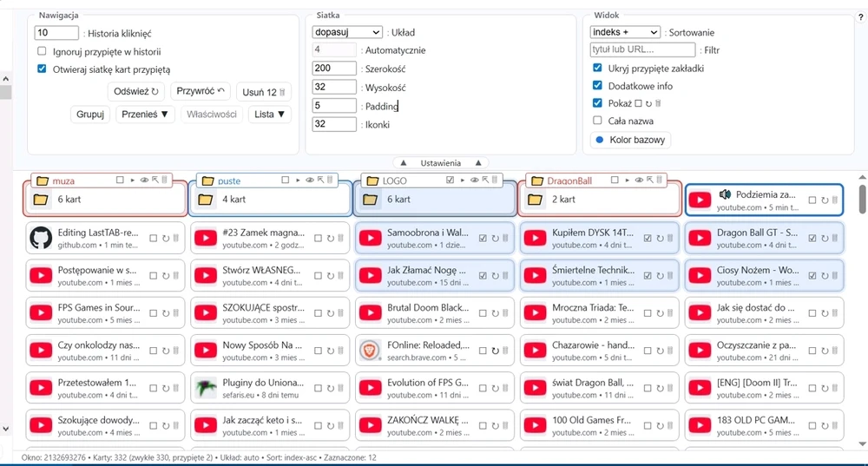The height and width of the screenshot is (466, 868).
Task: Uncheck 'Ukryj przypięte zakładki' checkbox
Action: pos(597,68)
